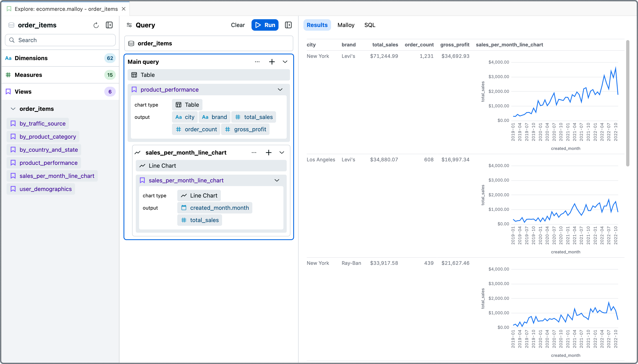Viewport: 638px width, 364px height.
Task: Clear the current query
Action: tap(238, 25)
